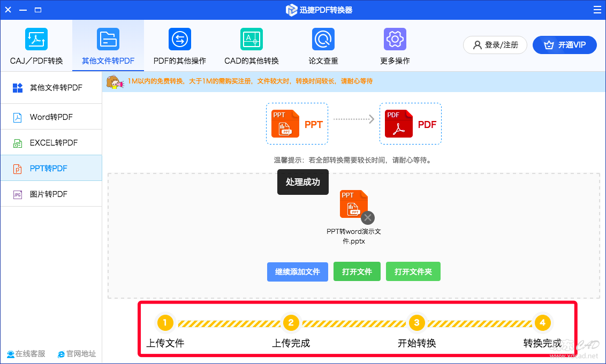Open the 论文查重 magnifier icon
This screenshot has height=364, width=606.
pos(323,39)
